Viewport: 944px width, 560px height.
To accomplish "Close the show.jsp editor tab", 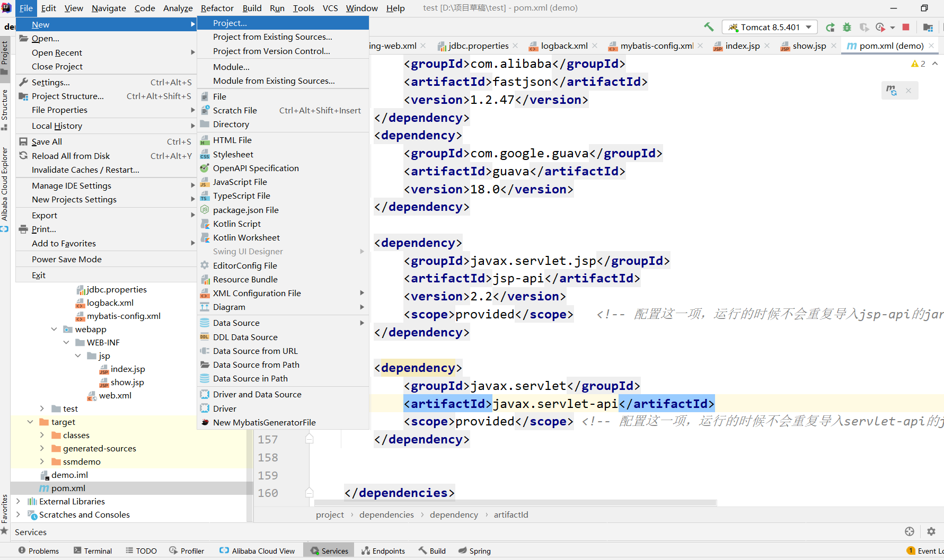I will [x=833, y=46].
